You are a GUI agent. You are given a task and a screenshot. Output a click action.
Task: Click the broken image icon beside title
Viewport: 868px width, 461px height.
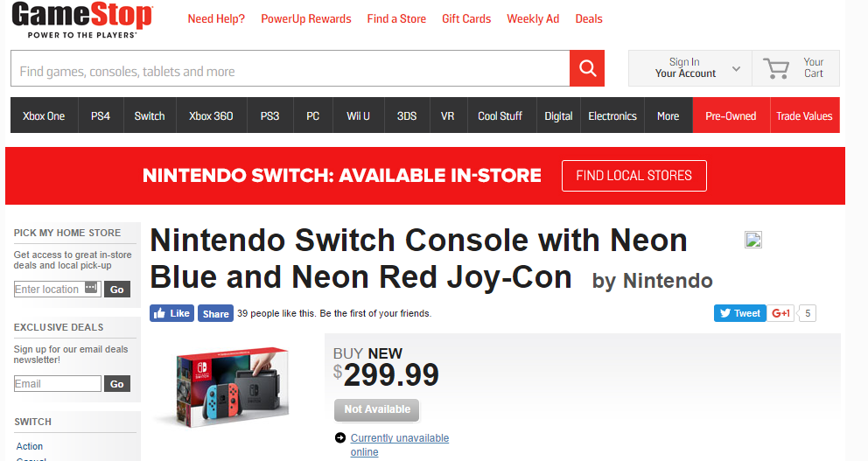[x=752, y=241]
